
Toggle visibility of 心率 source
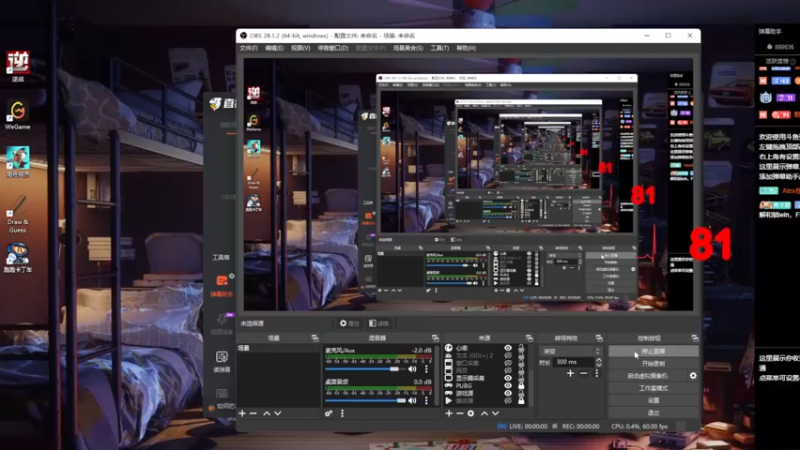[x=508, y=348]
